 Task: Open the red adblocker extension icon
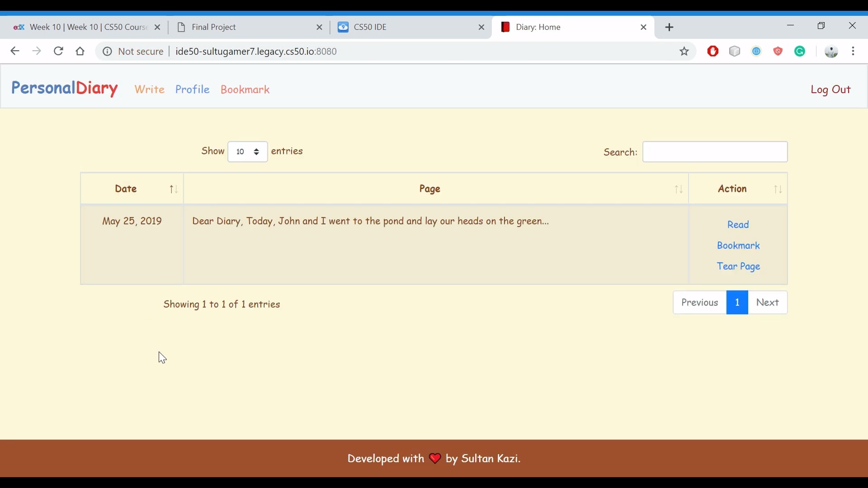(x=713, y=52)
